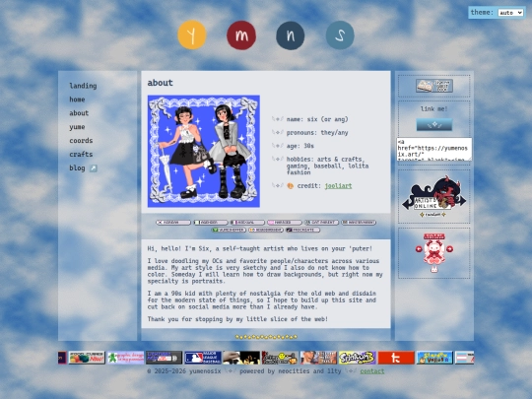Click the married badge with pink icon
The width and height of the screenshot is (532, 399).
pyautogui.click(x=285, y=223)
